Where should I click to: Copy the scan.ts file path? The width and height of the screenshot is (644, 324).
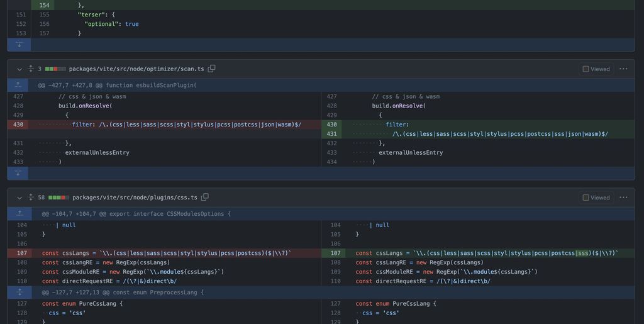211,69
